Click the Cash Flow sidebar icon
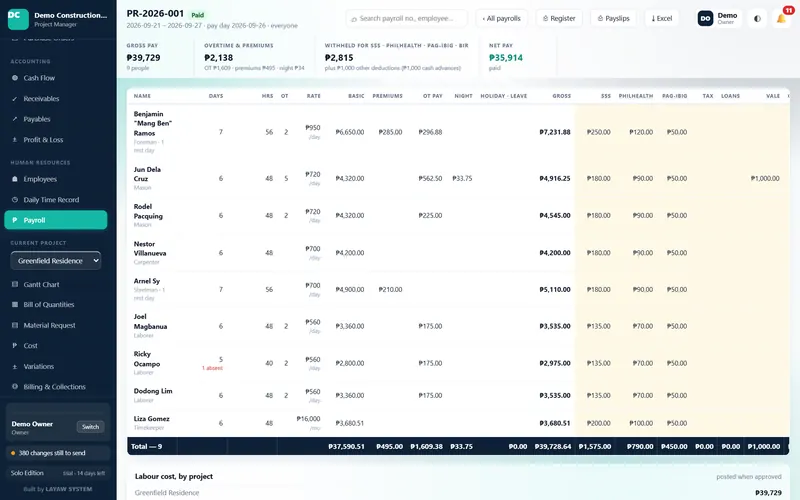Screen dimensions: 800x500 tap(15, 78)
